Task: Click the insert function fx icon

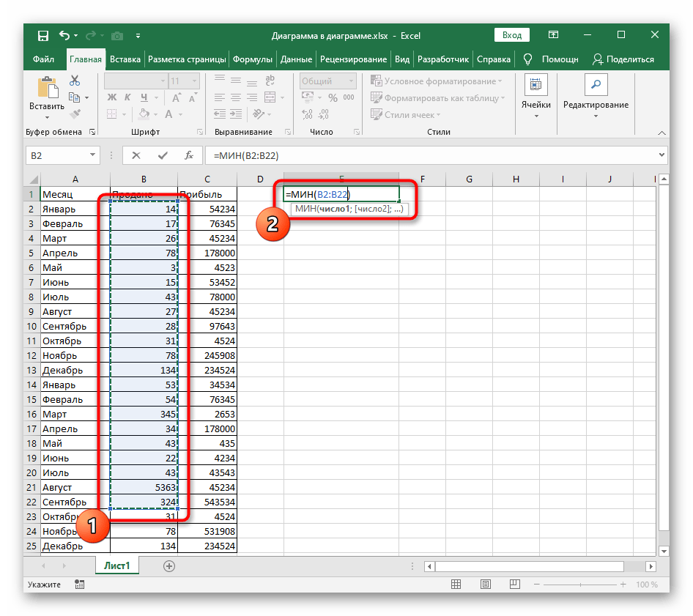Action: pyautogui.click(x=189, y=155)
